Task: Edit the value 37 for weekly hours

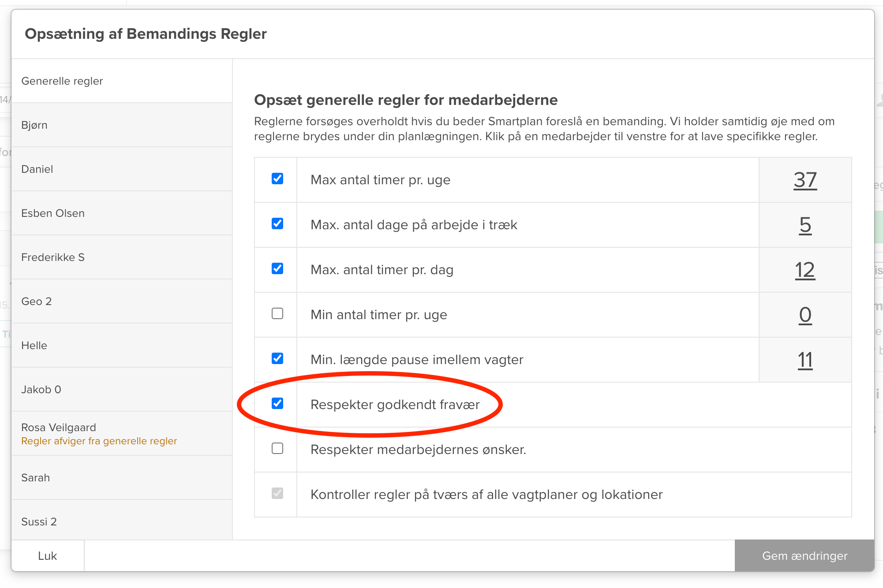Action: (805, 180)
